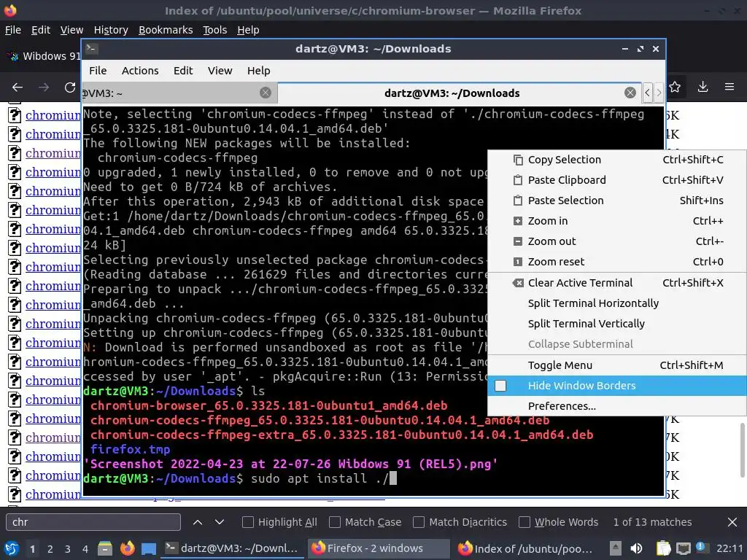Click the show desktop icon in taskbar
This screenshot has width=747, height=560.
coord(149,548)
